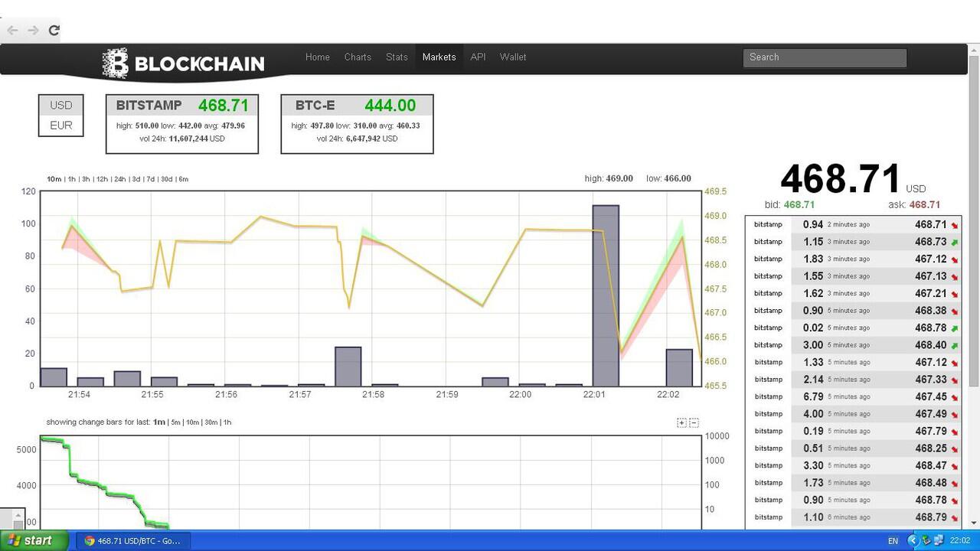Show change bars for last 1m
Image resolution: width=980 pixels, height=551 pixels.
pos(158,422)
